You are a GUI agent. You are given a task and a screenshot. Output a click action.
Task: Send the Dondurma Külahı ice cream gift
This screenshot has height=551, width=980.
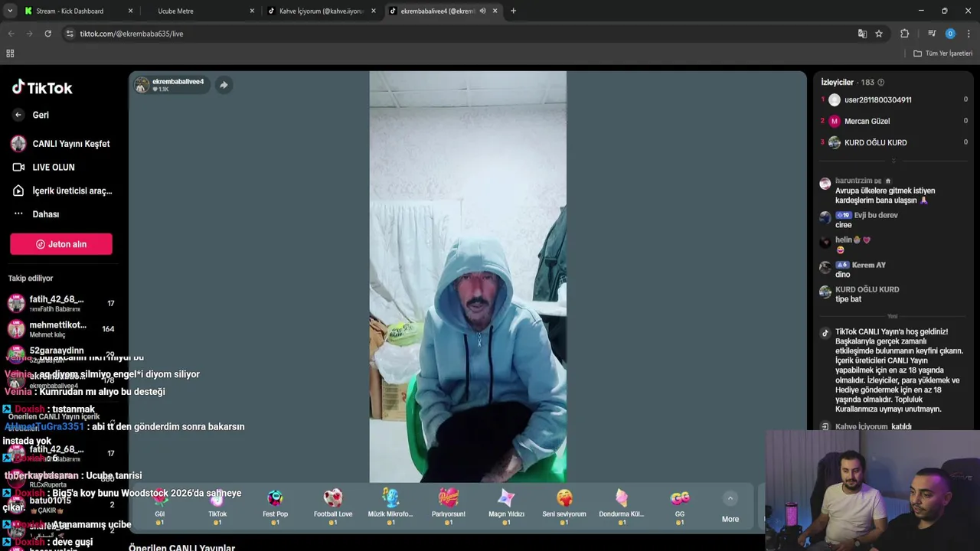622,506
